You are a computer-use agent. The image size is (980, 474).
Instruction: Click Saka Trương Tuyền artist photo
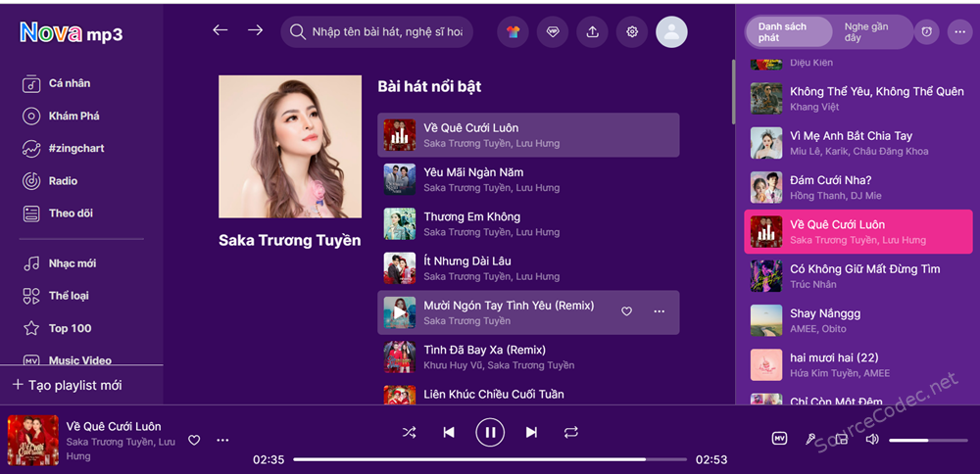point(290,147)
